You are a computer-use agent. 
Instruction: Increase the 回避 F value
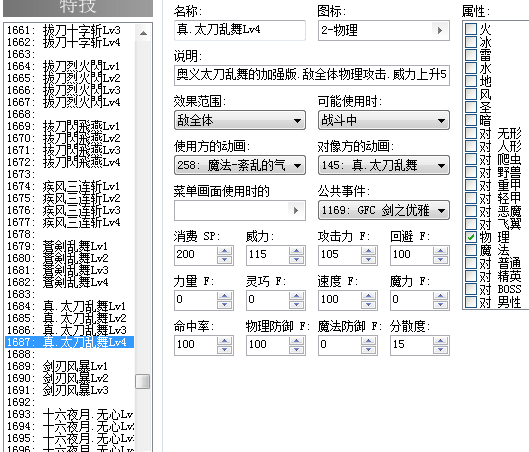point(440,251)
